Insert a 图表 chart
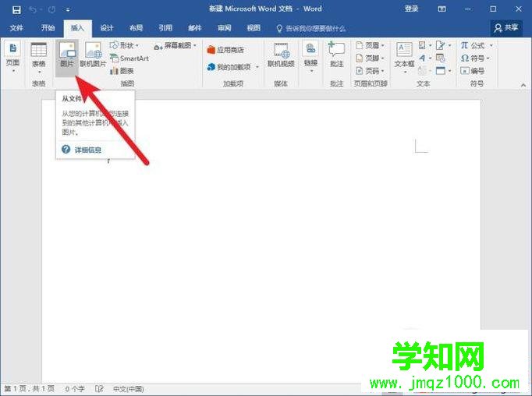Screen dimensions: 532x396 click(122, 70)
